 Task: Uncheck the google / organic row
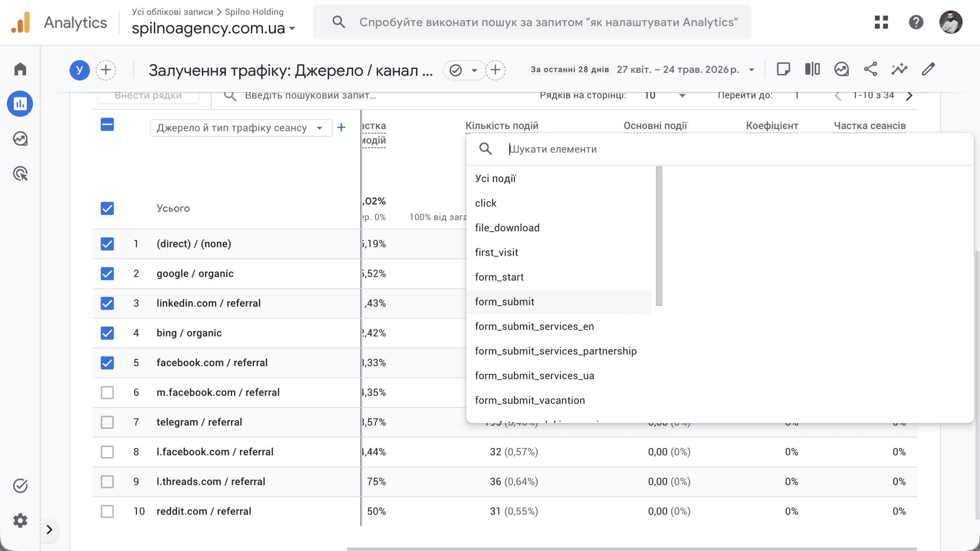107,273
